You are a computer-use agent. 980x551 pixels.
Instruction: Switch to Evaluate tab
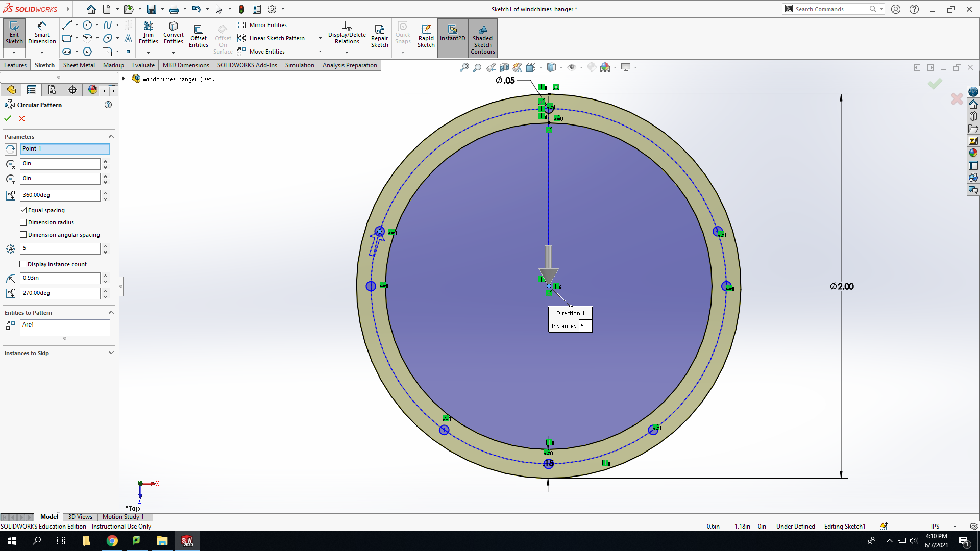click(x=143, y=65)
